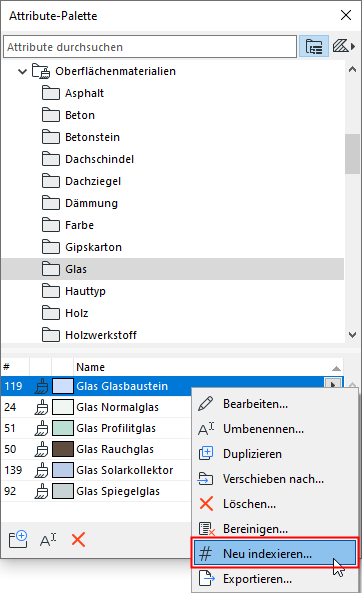Screen dimensions: 362x593
Task: Click the Glas Profilitglas green swatch
Action: 62,428
